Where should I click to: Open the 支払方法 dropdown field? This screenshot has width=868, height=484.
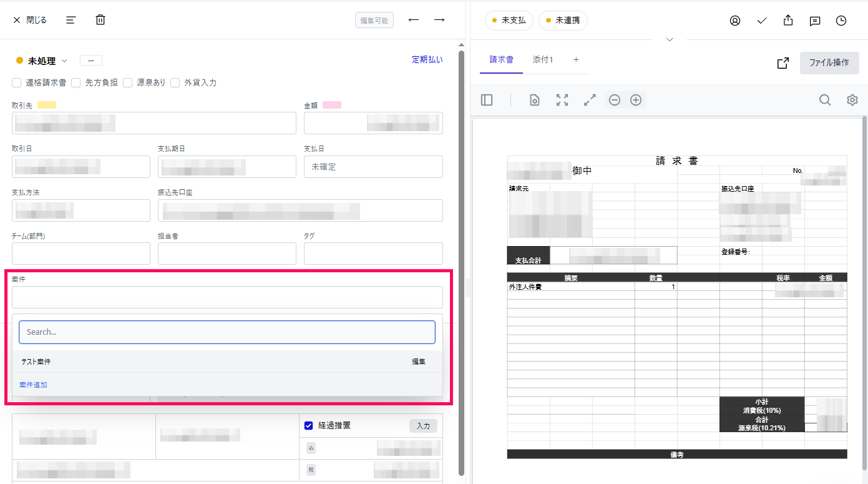click(x=81, y=210)
